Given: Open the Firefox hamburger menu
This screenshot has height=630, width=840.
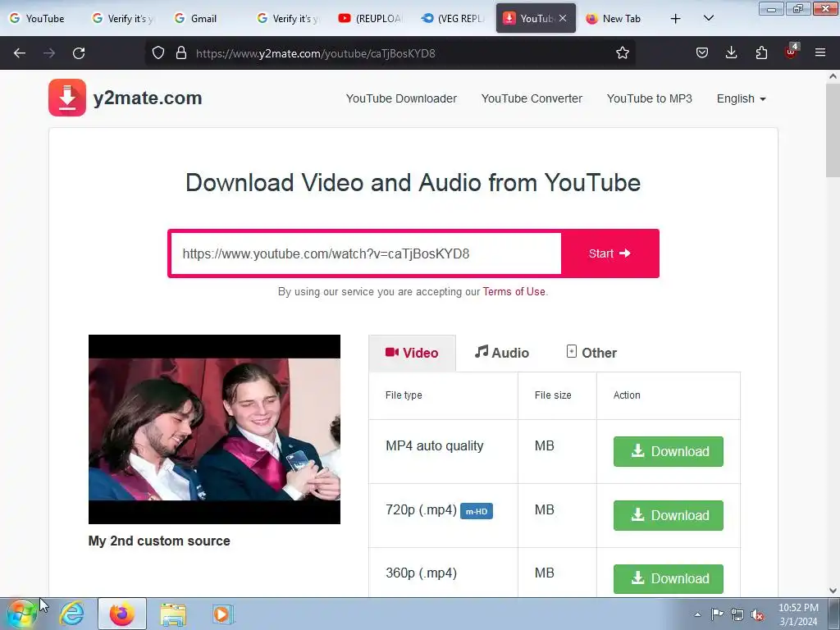Looking at the screenshot, I should (x=819, y=52).
